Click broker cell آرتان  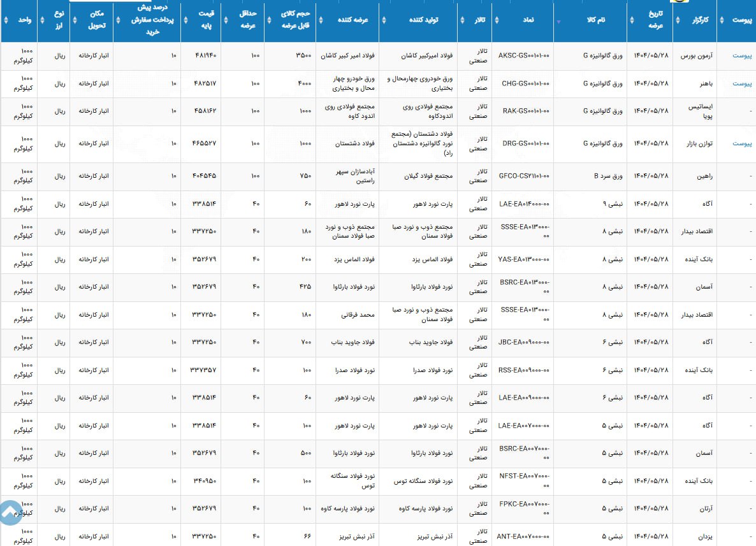click(x=706, y=509)
